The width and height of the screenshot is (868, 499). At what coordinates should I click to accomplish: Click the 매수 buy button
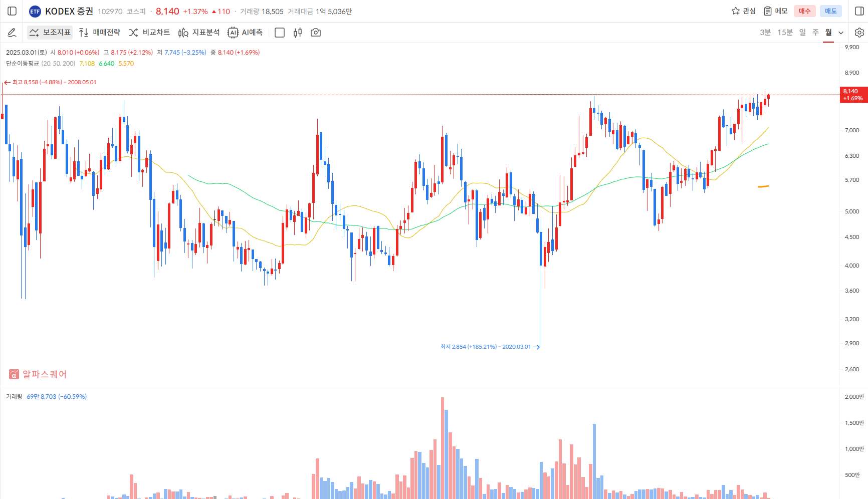804,11
